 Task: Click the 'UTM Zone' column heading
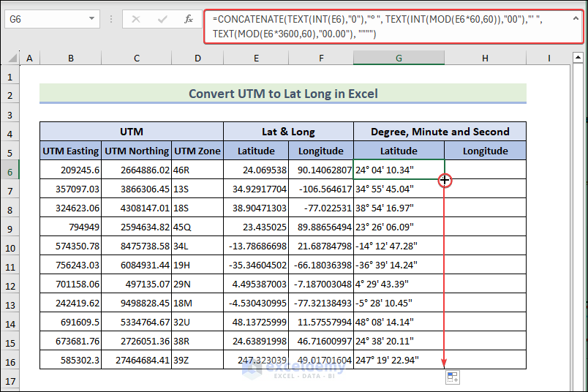[x=197, y=151]
